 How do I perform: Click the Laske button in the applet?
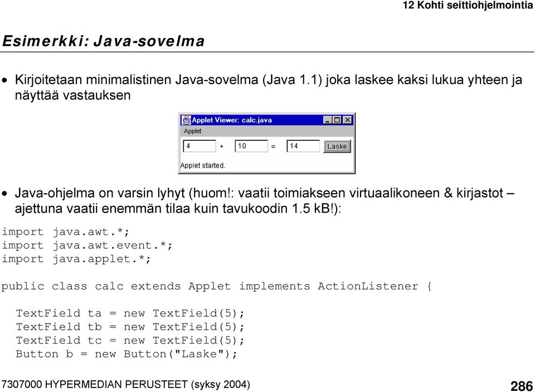(337, 146)
